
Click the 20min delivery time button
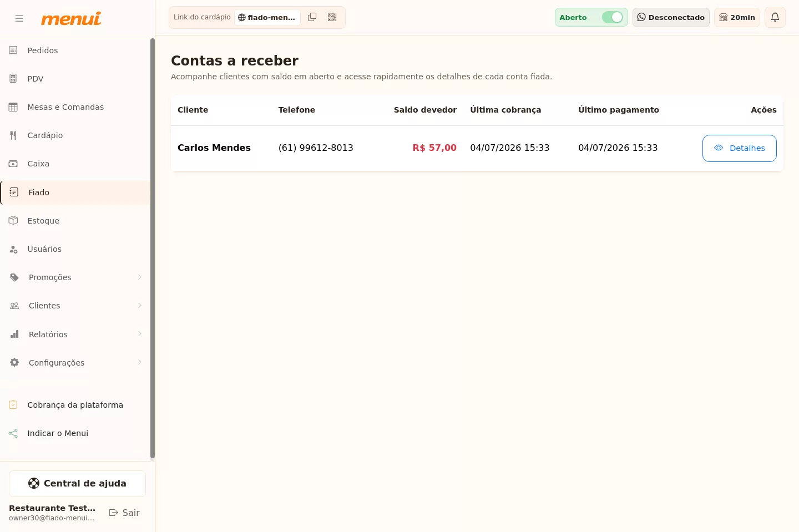[737, 17]
